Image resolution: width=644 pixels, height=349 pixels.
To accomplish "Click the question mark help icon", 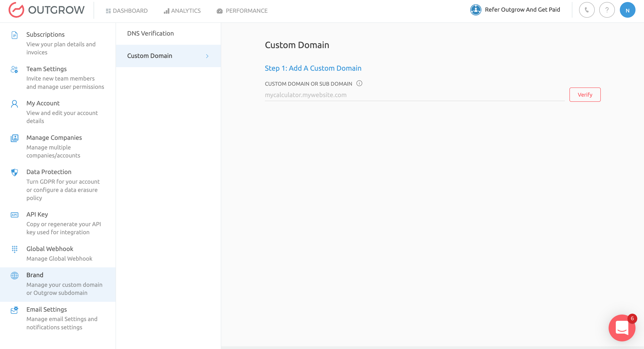I will tap(607, 10).
